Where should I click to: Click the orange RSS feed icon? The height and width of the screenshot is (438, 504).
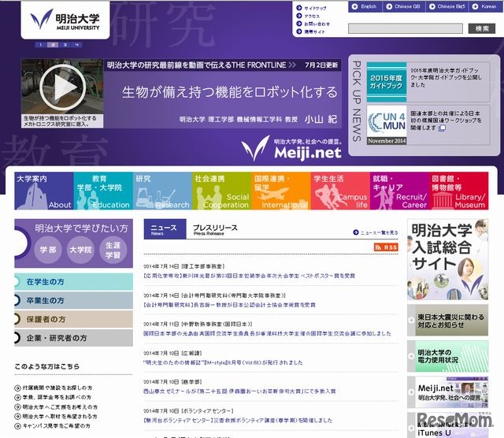(386, 247)
